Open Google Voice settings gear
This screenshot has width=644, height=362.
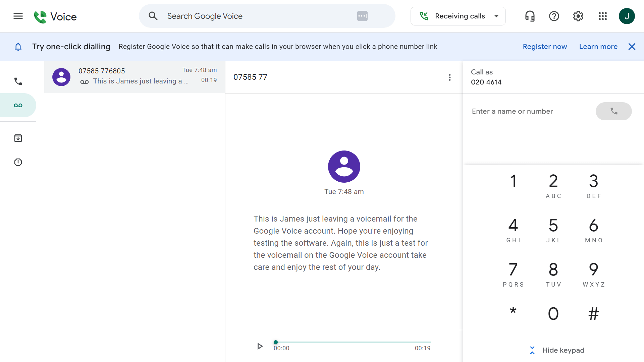[578, 16]
